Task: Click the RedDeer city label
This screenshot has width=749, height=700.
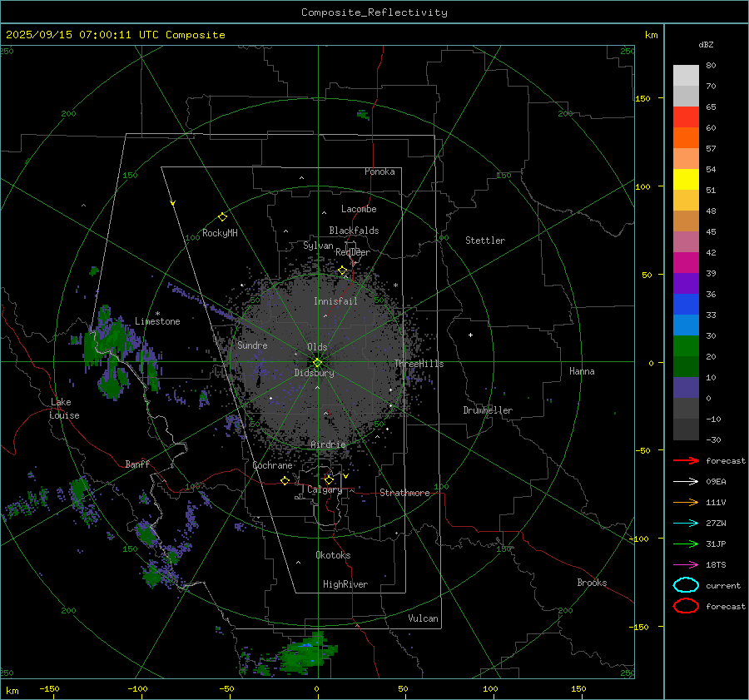Action: (x=353, y=252)
